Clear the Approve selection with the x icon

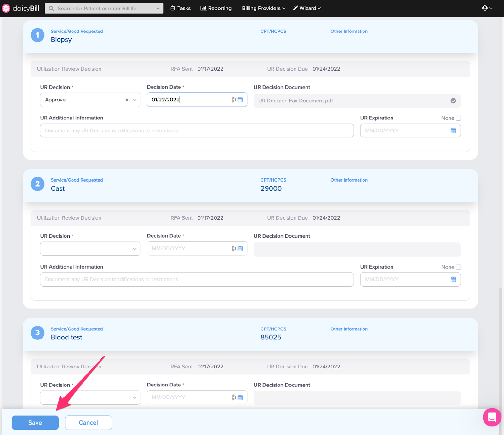127,100
